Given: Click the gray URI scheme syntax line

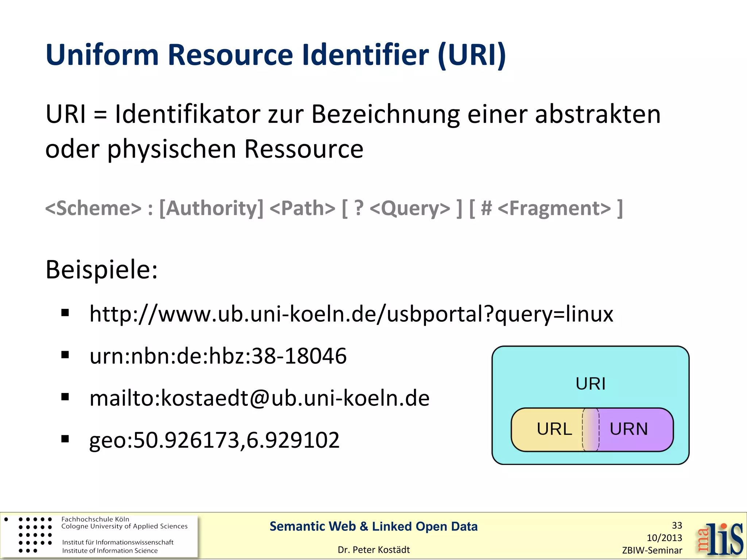Looking at the screenshot, I should pos(334,208).
